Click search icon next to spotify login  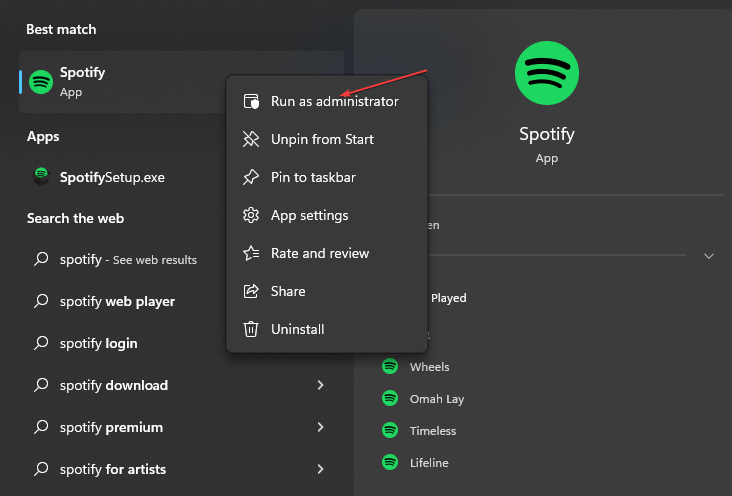[41, 343]
